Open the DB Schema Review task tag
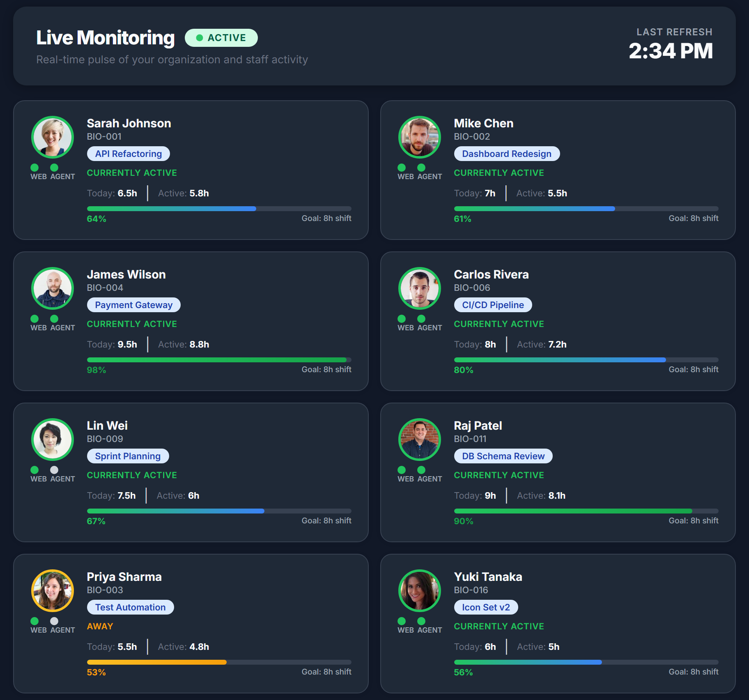 pyautogui.click(x=503, y=456)
